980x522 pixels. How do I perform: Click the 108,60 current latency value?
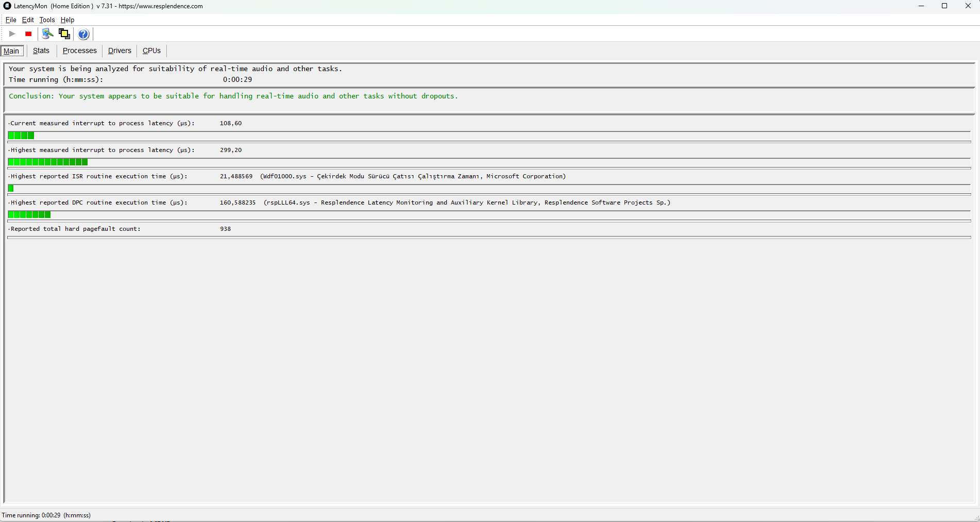tap(231, 124)
